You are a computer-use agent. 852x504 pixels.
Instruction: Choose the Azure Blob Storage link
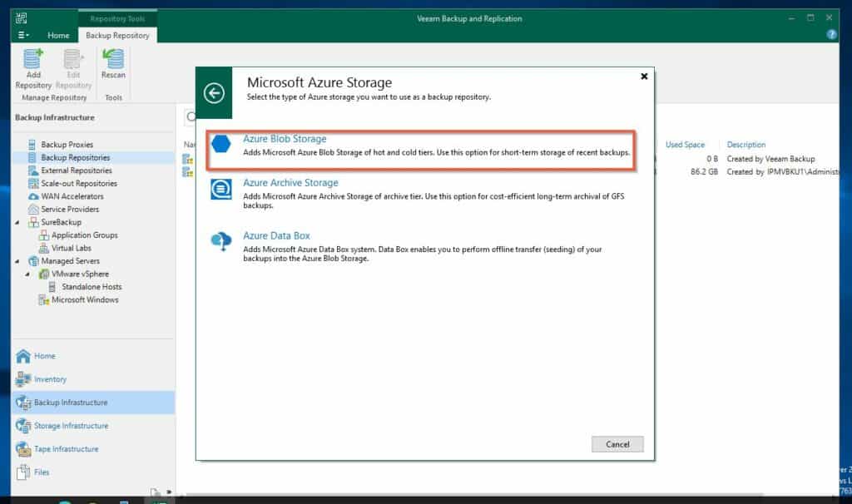click(x=285, y=139)
